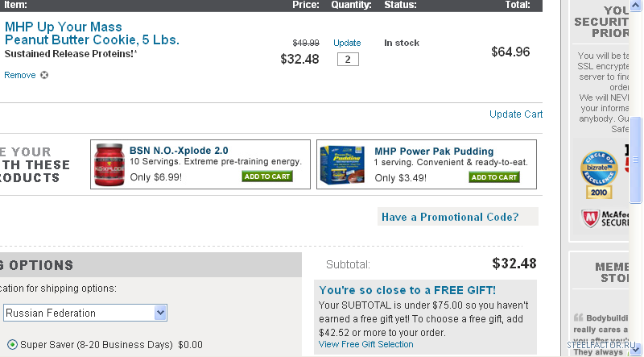
Task: Add BSN N.O.-Xplode 2.0 to cart
Action: (267, 176)
